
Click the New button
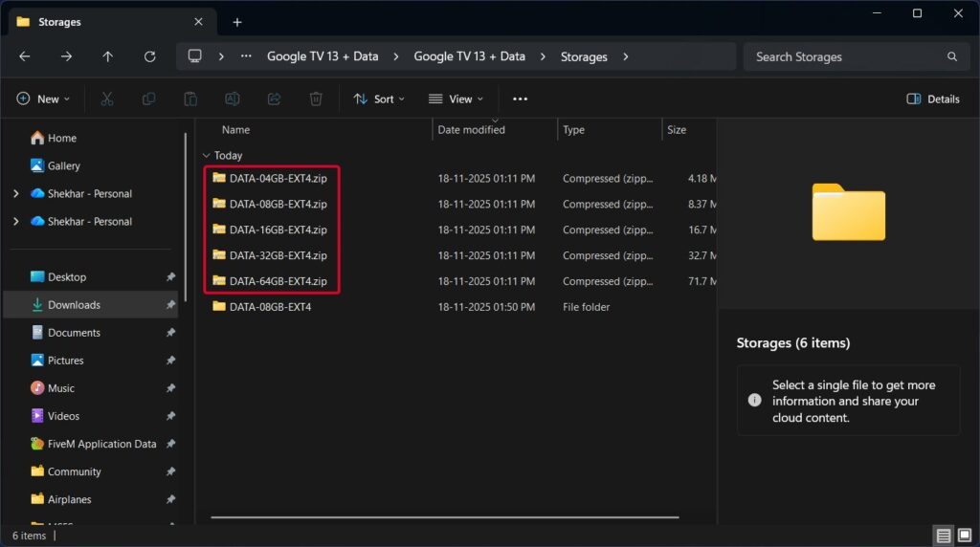38,98
